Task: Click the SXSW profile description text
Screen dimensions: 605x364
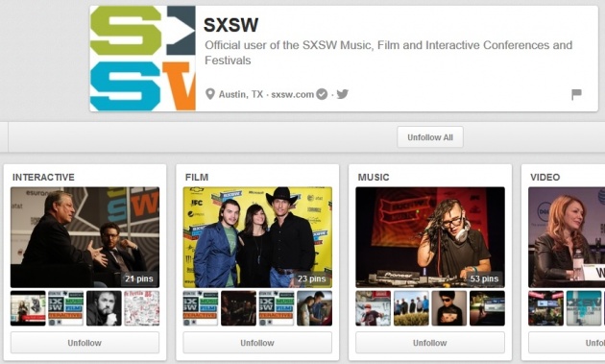Action: [388, 53]
